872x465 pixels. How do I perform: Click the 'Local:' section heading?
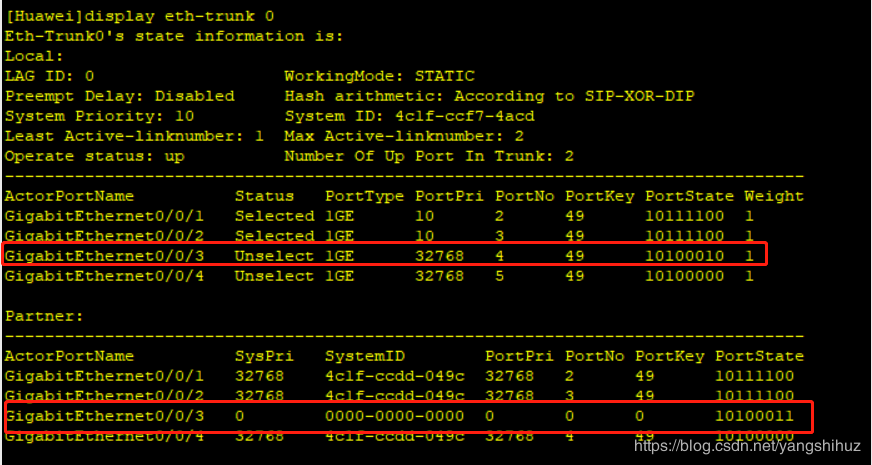(34, 56)
